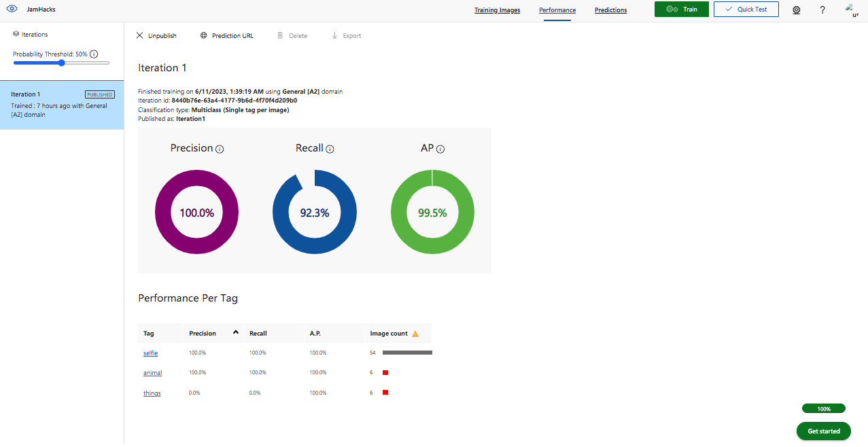Click the Recall info icon
Screen dimensions: 868x447
coord(330,149)
